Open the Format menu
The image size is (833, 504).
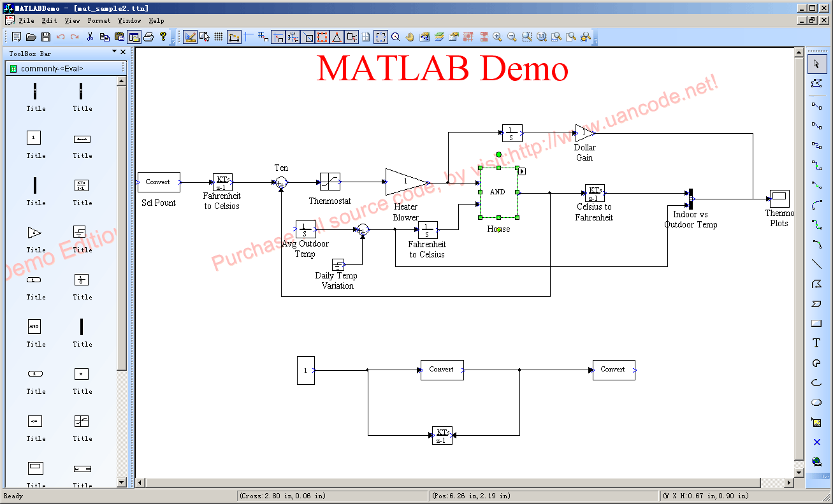click(99, 20)
